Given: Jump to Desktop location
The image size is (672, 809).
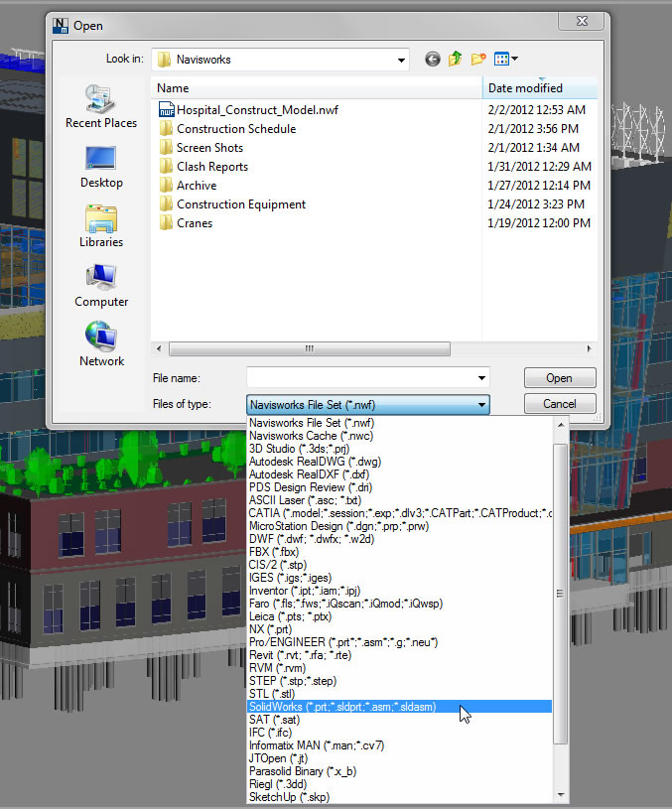Looking at the screenshot, I should click(x=101, y=168).
